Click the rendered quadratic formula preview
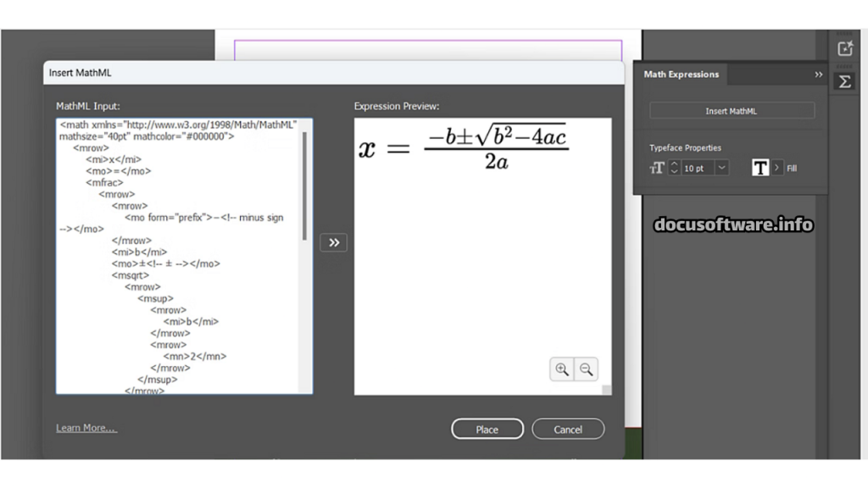The height and width of the screenshot is (488, 868). click(x=462, y=147)
